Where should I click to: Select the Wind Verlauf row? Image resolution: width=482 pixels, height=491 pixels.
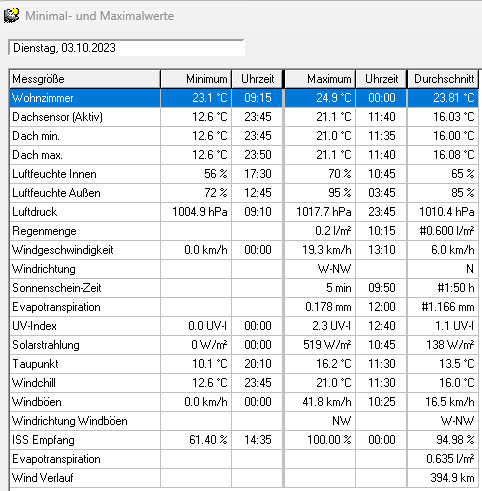244,478
